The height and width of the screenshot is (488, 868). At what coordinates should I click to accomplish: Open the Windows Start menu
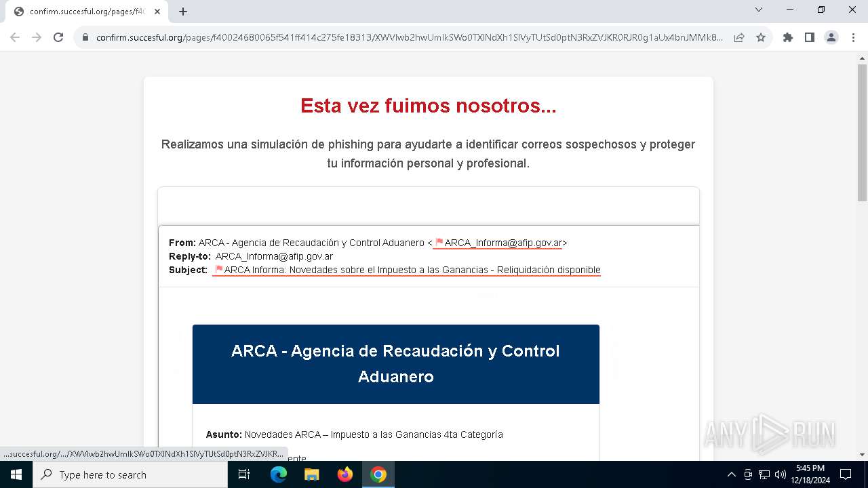pyautogui.click(x=16, y=474)
